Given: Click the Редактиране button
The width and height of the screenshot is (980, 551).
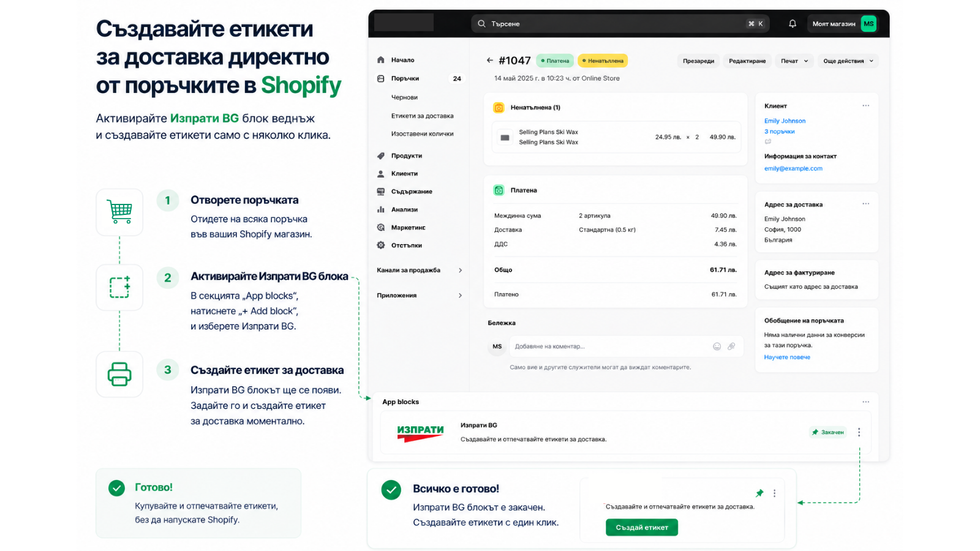Looking at the screenshot, I should (747, 61).
